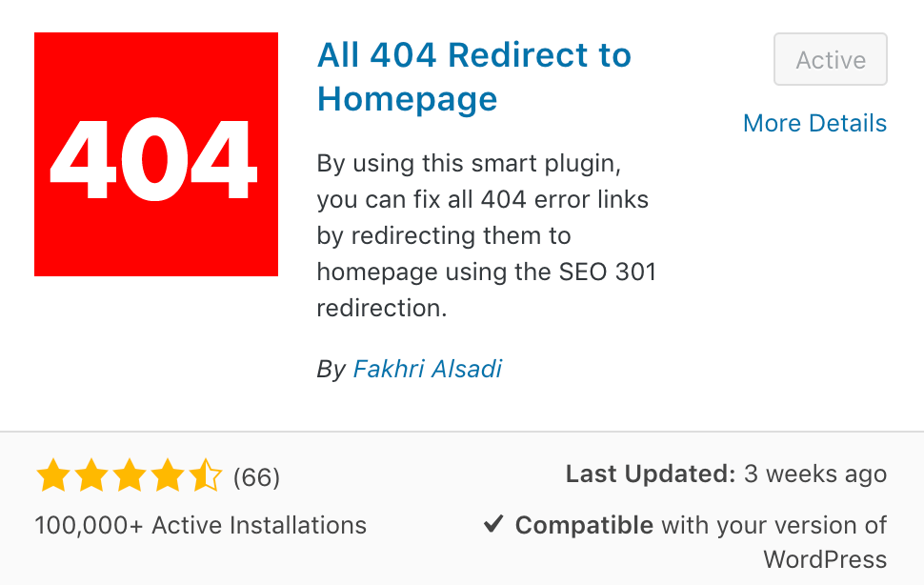This screenshot has width=924, height=585.
Task: Click the 100,000+ Active Installations text
Action: 200,525
